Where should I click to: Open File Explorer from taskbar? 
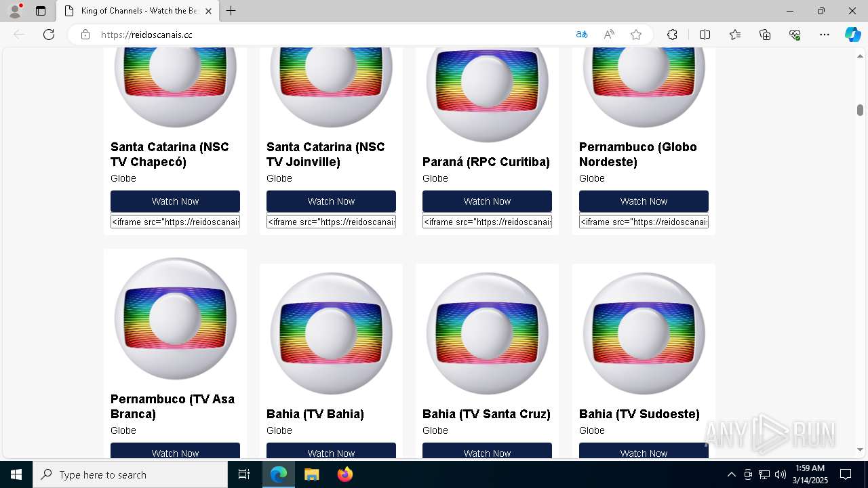tap(311, 474)
